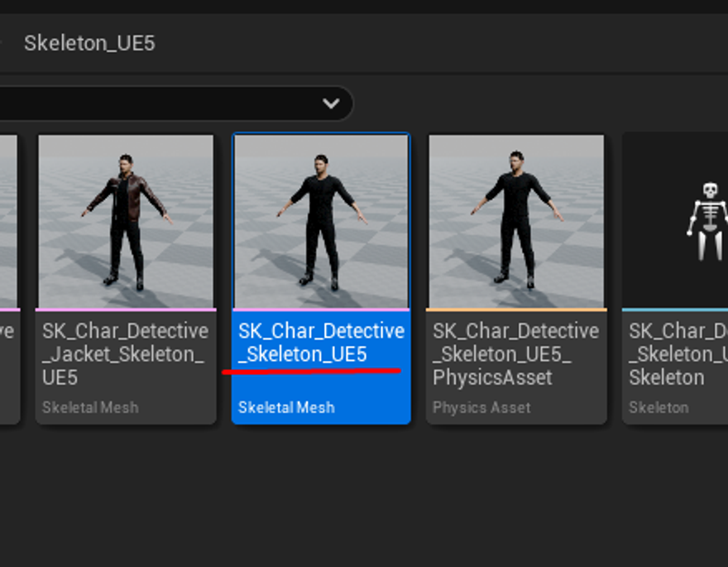Click the Skeleton_UE5 breadcrumb folder

[x=89, y=43]
